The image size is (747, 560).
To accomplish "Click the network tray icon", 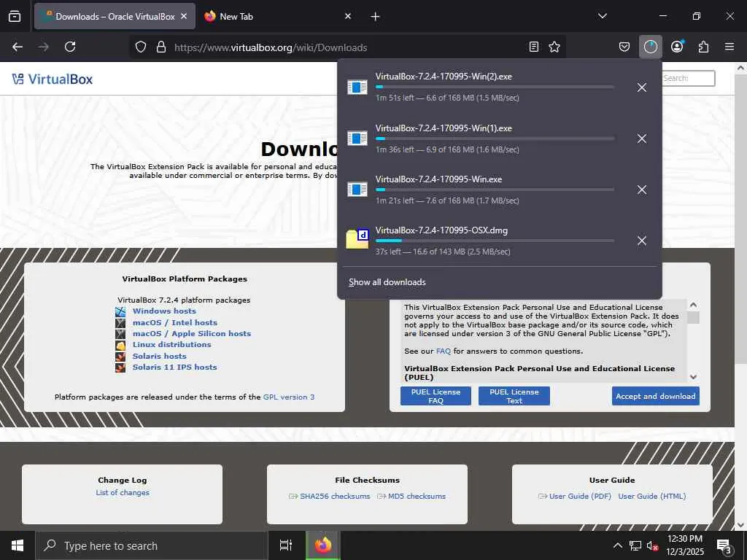I will [x=635, y=545].
